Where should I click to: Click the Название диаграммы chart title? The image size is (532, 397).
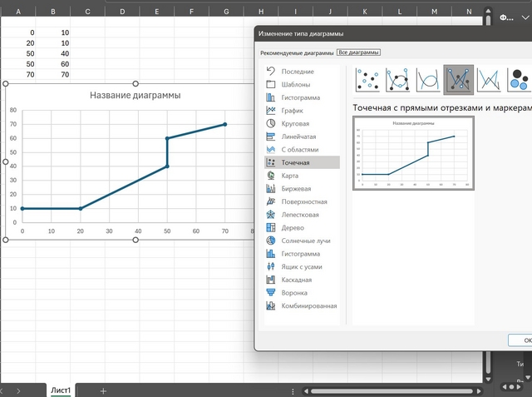tap(135, 95)
